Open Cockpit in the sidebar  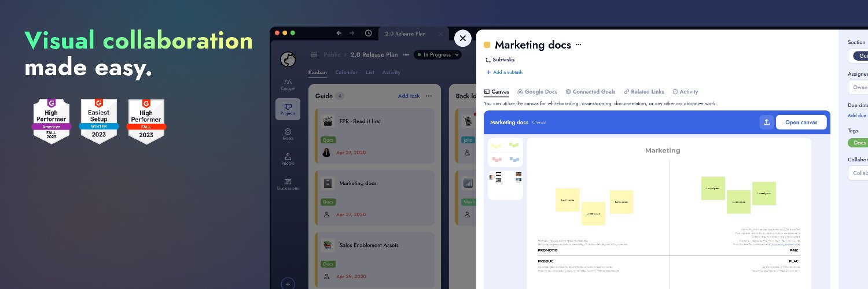tap(288, 84)
